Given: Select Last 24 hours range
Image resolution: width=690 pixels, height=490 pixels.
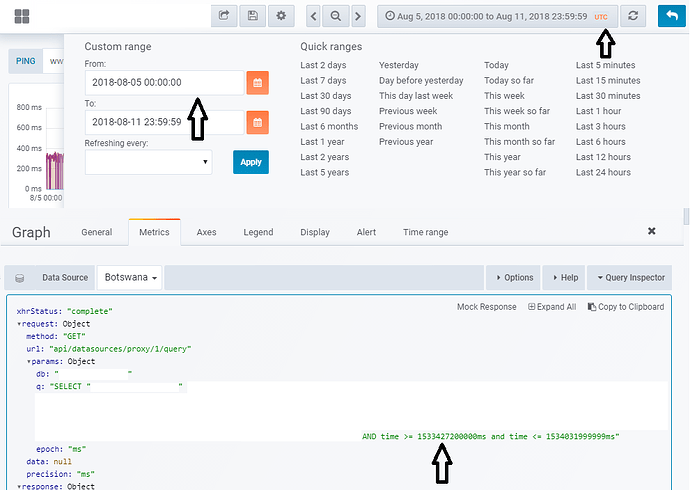Looking at the screenshot, I should click(603, 172).
